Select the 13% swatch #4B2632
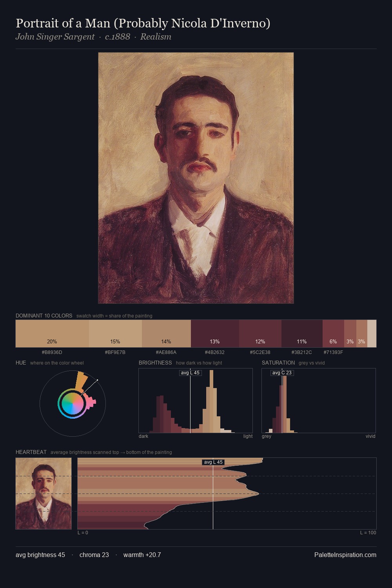The height and width of the screenshot is (588, 392). tap(215, 334)
